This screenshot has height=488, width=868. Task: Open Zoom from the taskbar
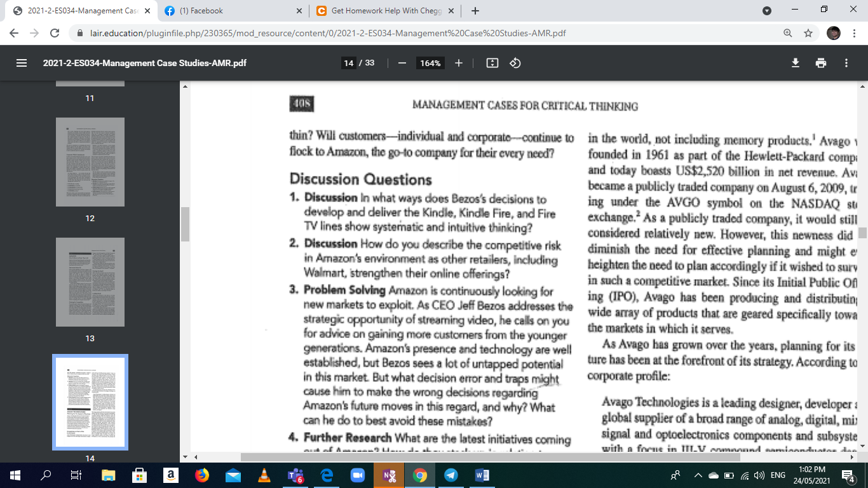[x=358, y=475]
